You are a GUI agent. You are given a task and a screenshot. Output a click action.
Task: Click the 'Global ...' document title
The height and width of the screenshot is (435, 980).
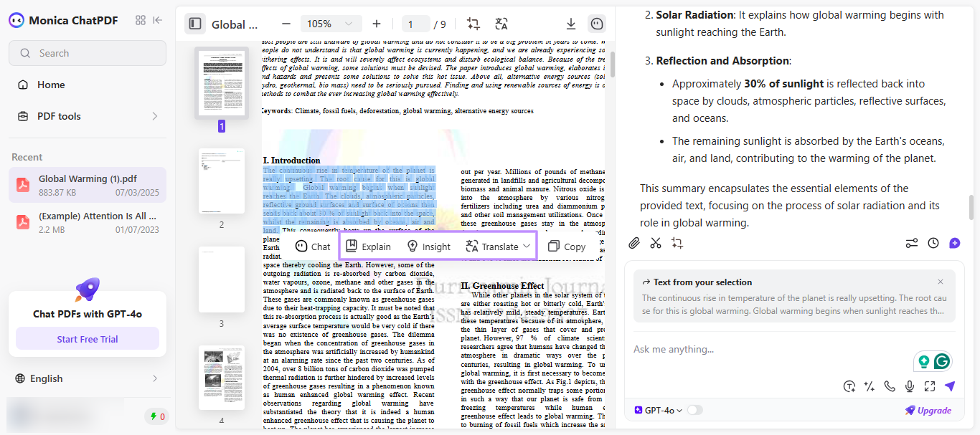coord(235,24)
